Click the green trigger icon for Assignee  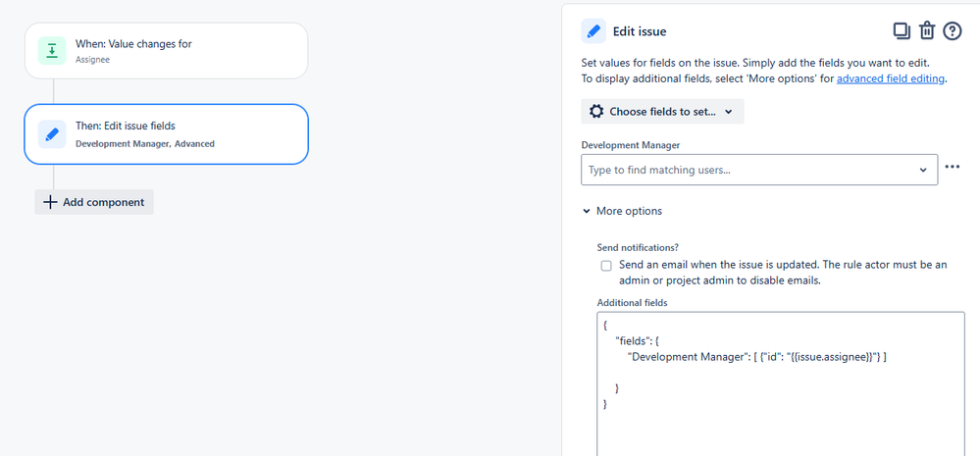coord(52,51)
